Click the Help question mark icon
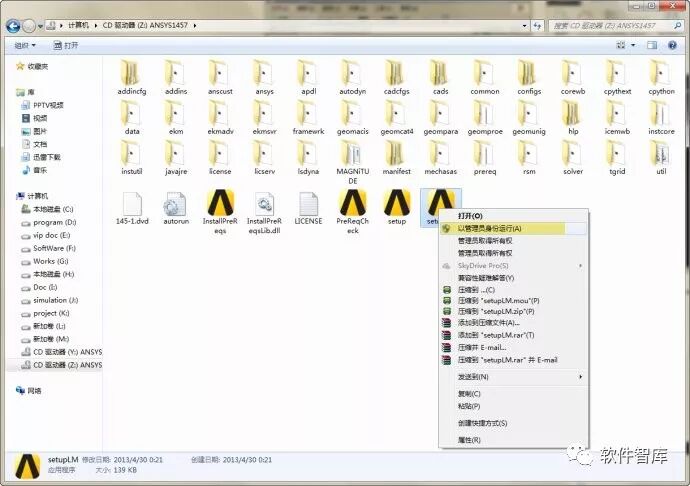690x486 pixels. point(672,45)
